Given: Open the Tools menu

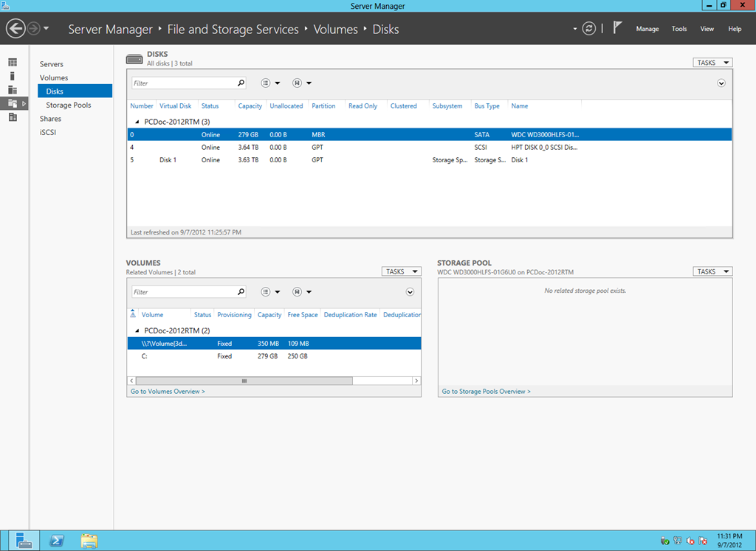Looking at the screenshot, I should (679, 29).
